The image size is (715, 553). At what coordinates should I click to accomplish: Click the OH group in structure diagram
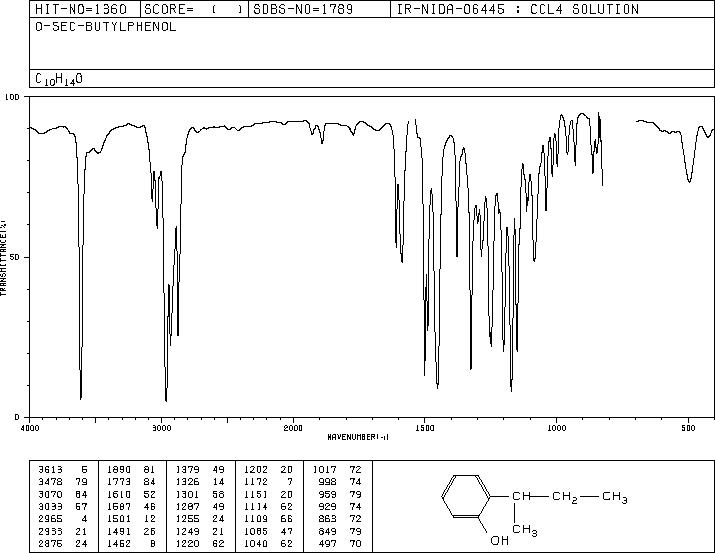tap(499, 540)
